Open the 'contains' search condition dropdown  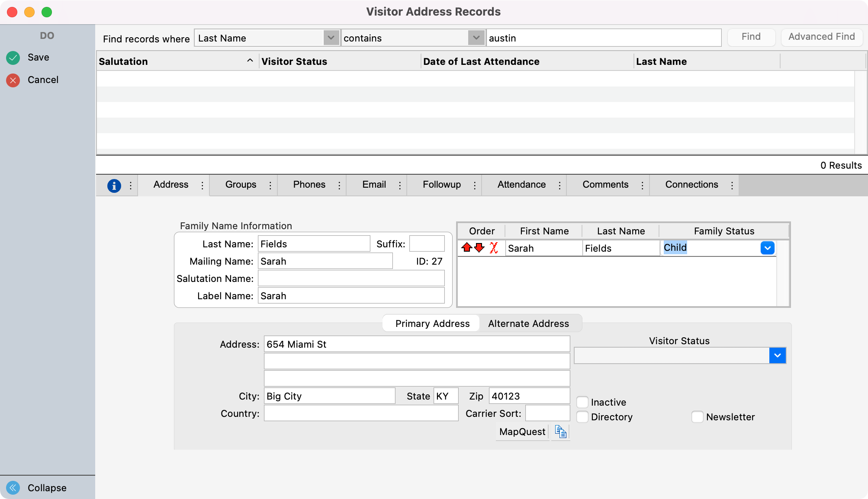click(476, 38)
